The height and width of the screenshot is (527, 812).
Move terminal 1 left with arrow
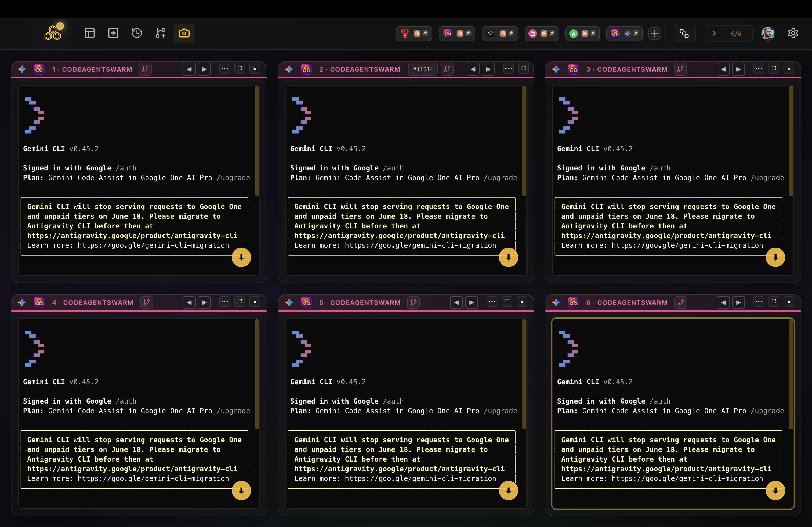coord(189,69)
